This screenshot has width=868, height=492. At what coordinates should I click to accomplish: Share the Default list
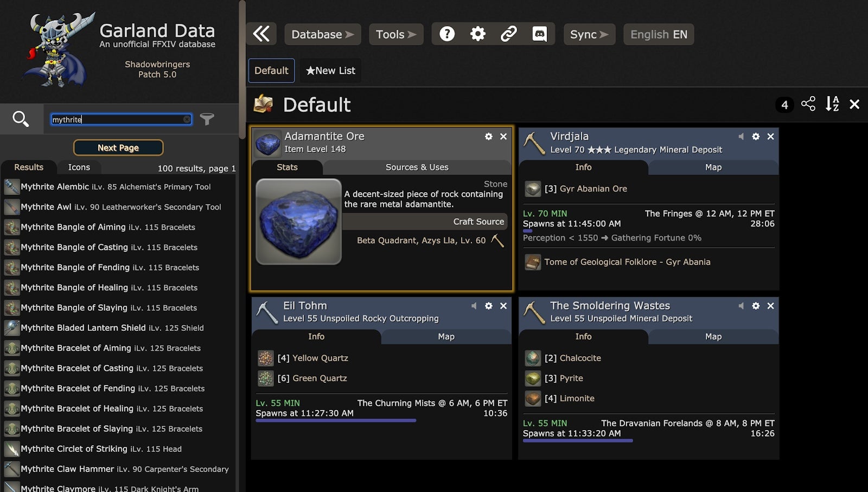(808, 104)
